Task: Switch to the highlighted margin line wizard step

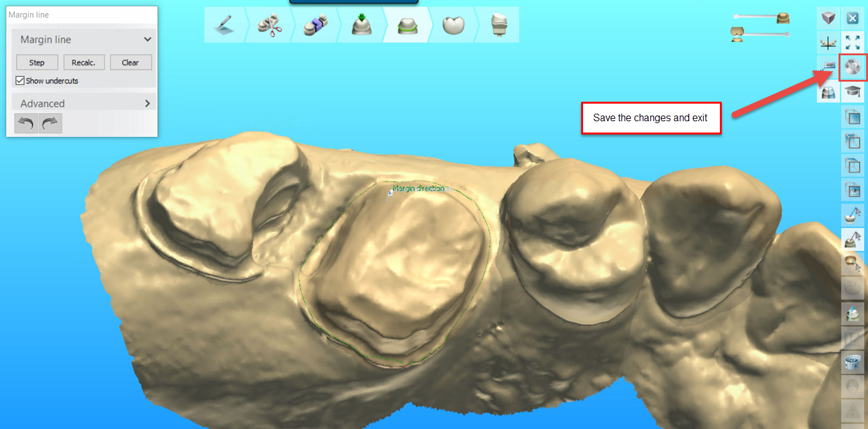Action: tap(408, 24)
